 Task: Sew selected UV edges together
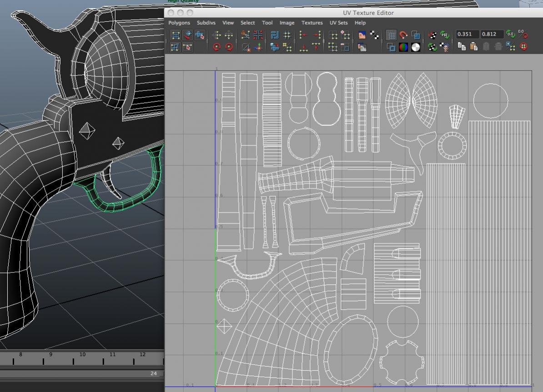(257, 35)
